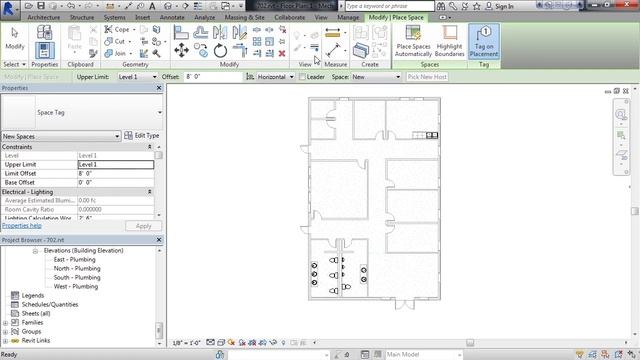The height and width of the screenshot is (360, 640).
Task: Click the red Delete X icon
Action: 282,53
